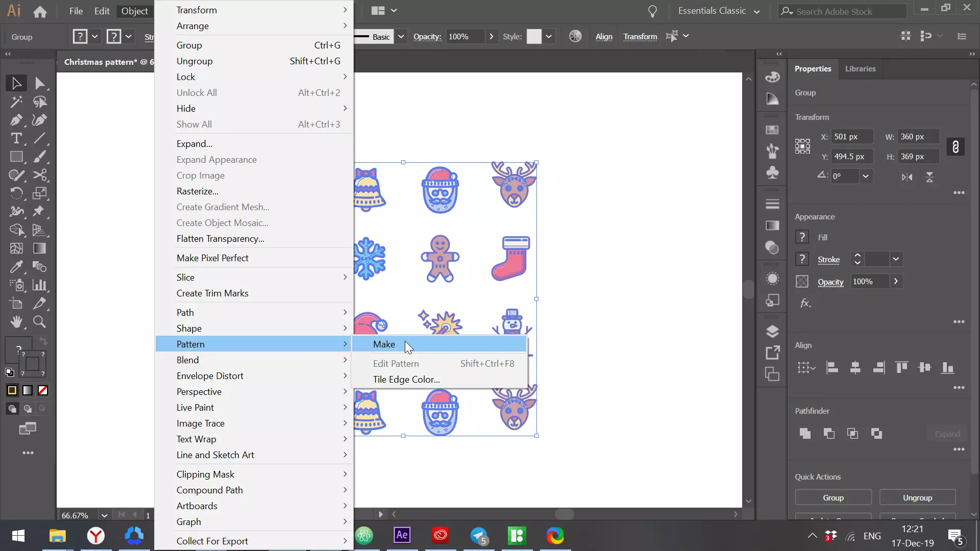
Task: Set fill mode to None
Action: [x=43, y=390]
